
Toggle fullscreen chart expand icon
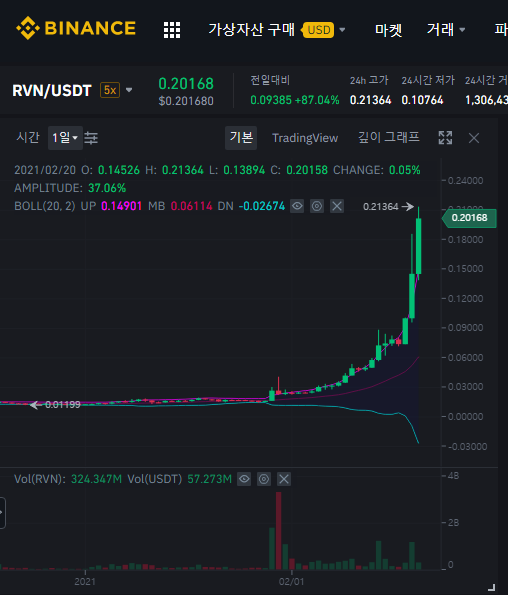pos(445,138)
